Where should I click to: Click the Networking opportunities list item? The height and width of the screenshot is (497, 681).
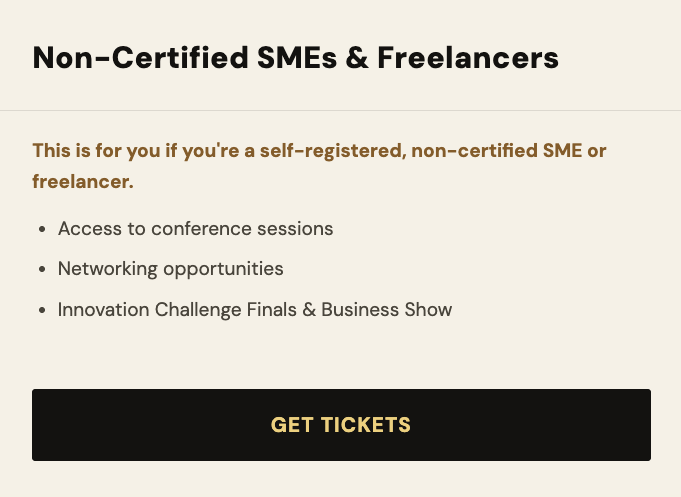pos(171,269)
